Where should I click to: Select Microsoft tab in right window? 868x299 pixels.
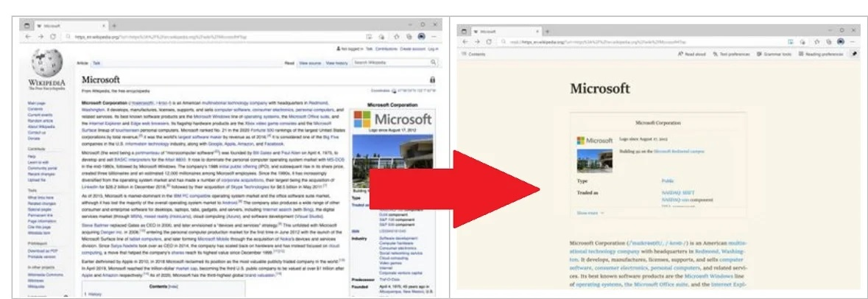(x=505, y=32)
